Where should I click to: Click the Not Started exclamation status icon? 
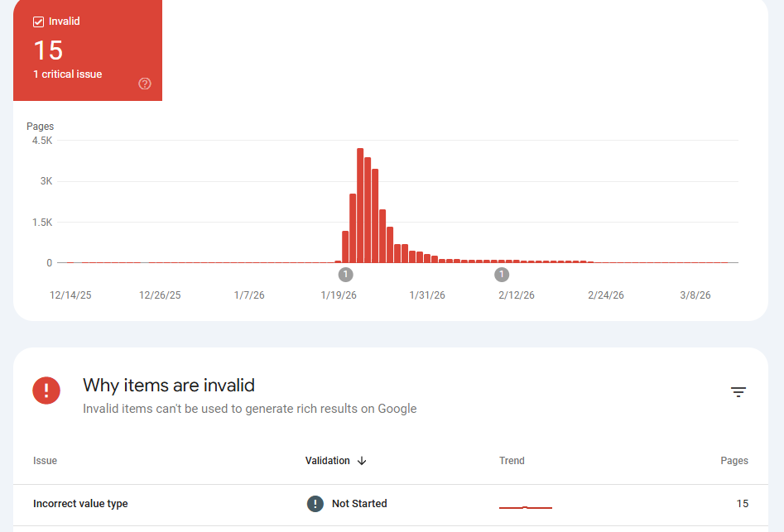[315, 504]
